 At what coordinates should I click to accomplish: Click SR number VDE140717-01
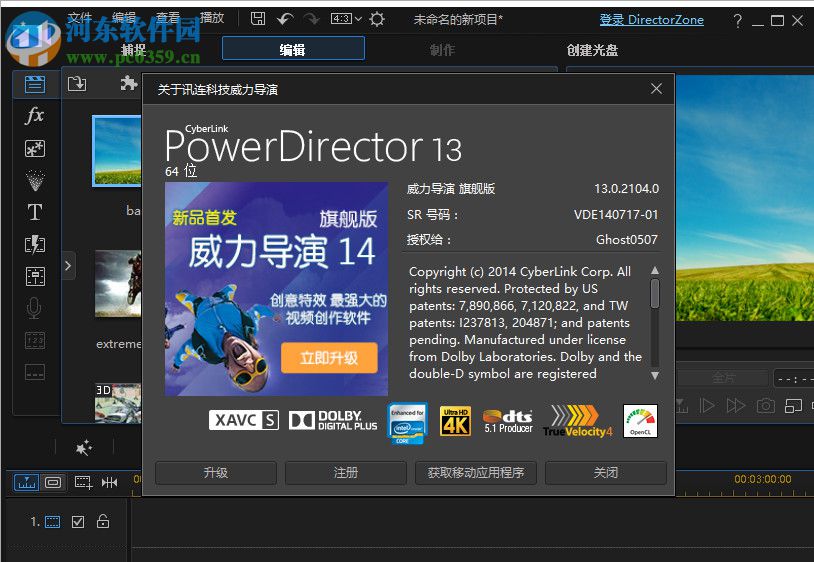tap(616, 214)
